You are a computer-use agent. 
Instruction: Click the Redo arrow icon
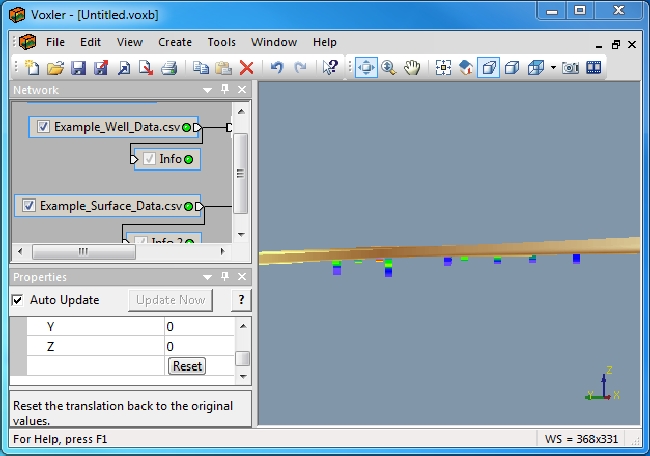click(300, 68)
